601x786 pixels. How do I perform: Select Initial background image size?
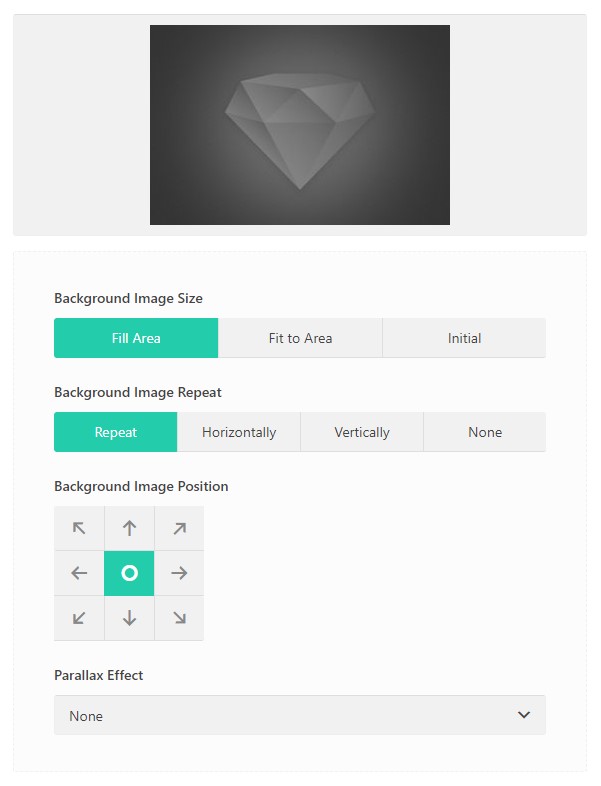464,338
